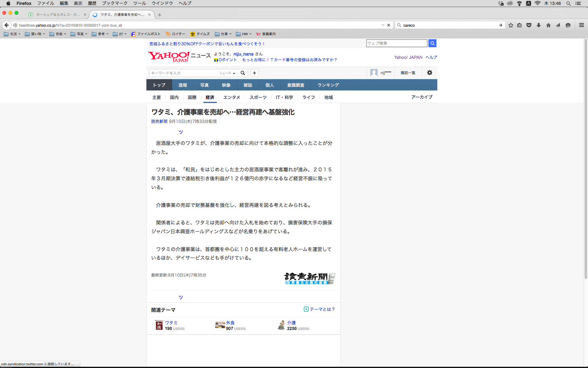Open the ブックマーク menu in menu bar
Image resolution: width=588 pixels, height=368 pixels.
115,3
